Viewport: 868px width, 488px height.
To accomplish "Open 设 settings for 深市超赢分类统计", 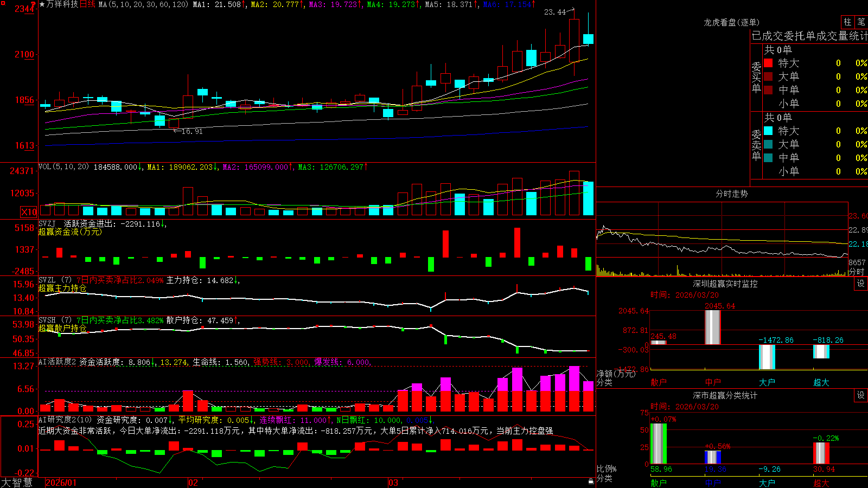I will (861, 395).
